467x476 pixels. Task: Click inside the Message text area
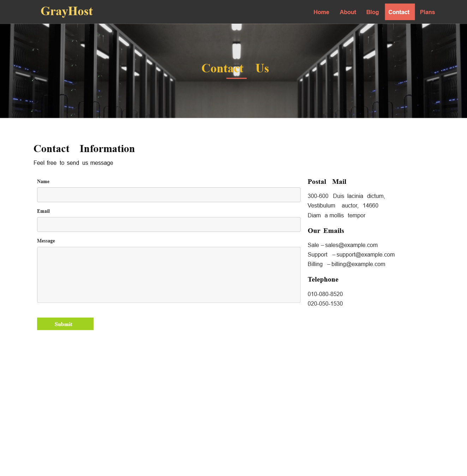click(169, 275)
